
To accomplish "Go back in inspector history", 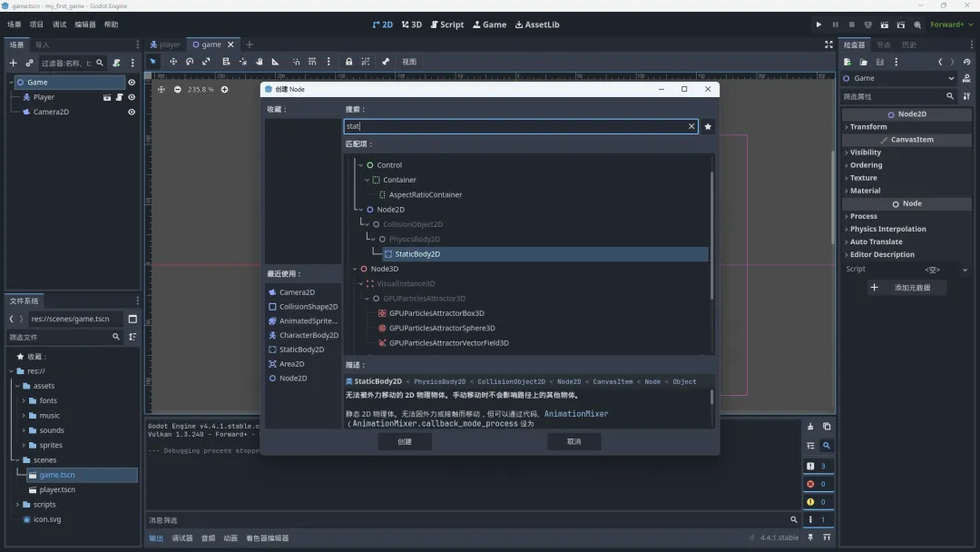I will pos(940,62).
